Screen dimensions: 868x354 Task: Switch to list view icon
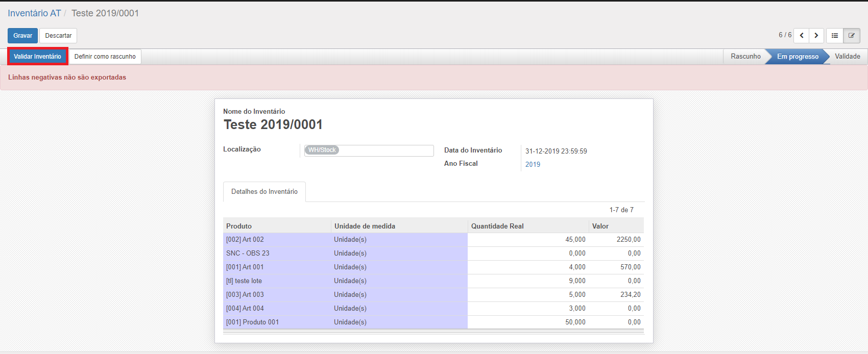[x=835, y=35]
